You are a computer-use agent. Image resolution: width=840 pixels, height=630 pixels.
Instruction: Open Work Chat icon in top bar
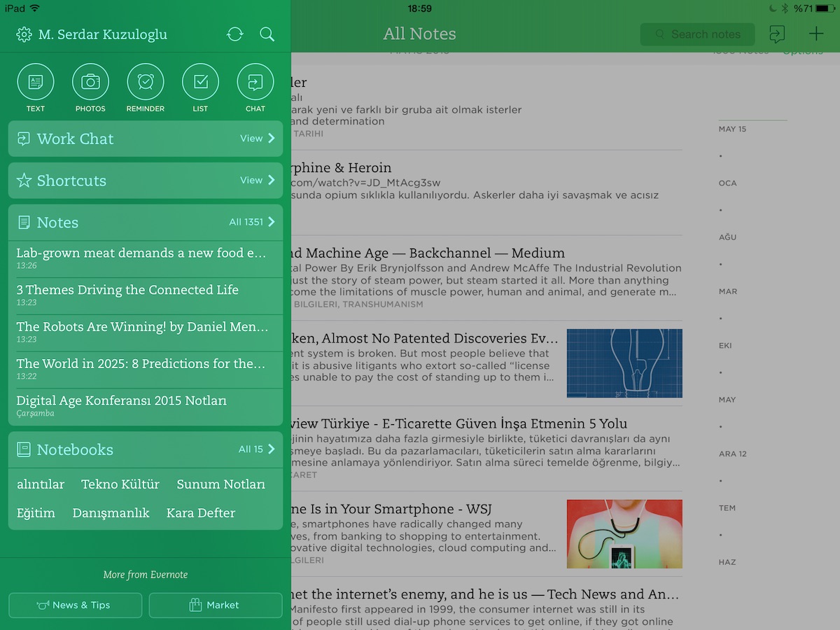pos(777,34)
